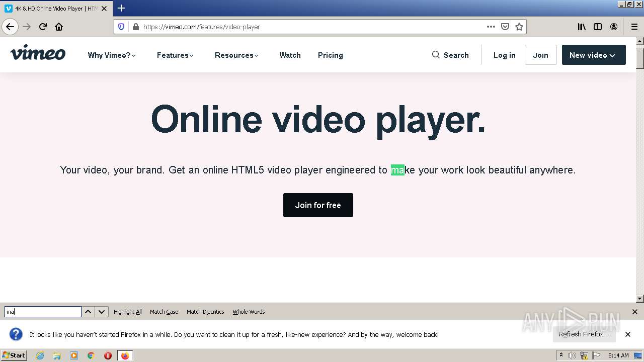Close the find bar

pos(635,312)
